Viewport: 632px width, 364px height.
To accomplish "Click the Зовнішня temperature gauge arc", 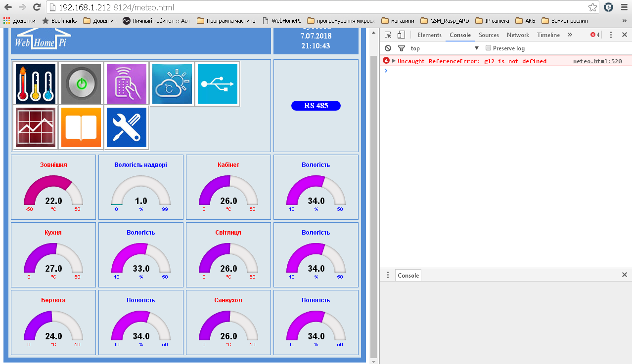I will pos(53,190).
